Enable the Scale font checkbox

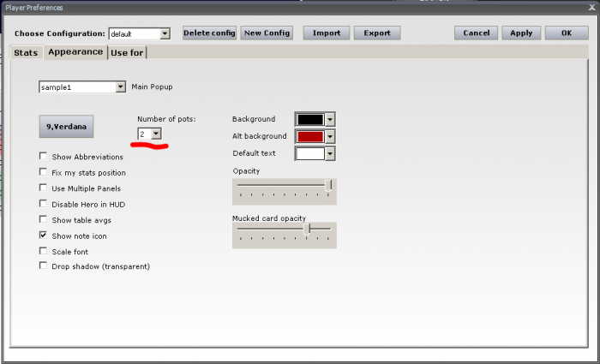tap(43, 251)
